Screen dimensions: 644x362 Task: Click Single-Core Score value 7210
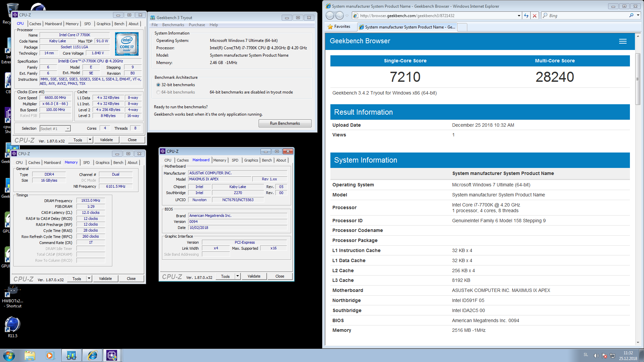405,77
